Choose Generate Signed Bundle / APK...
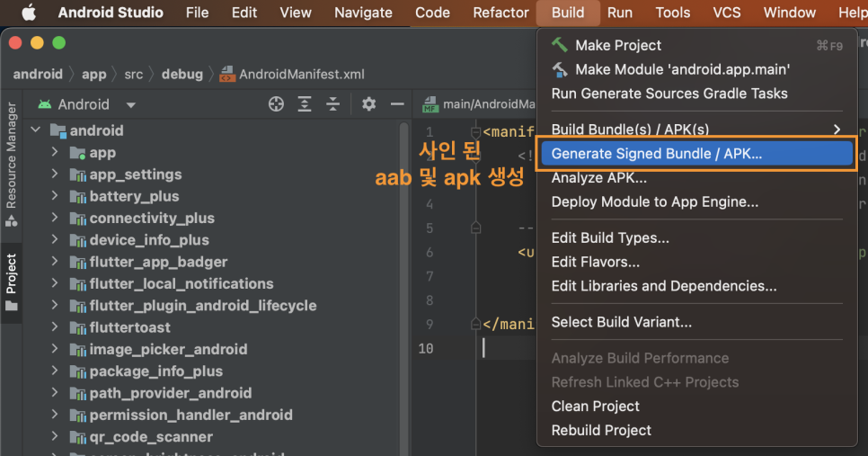The height and width of the screenshot is (456, 868). (x=697, y=154)
